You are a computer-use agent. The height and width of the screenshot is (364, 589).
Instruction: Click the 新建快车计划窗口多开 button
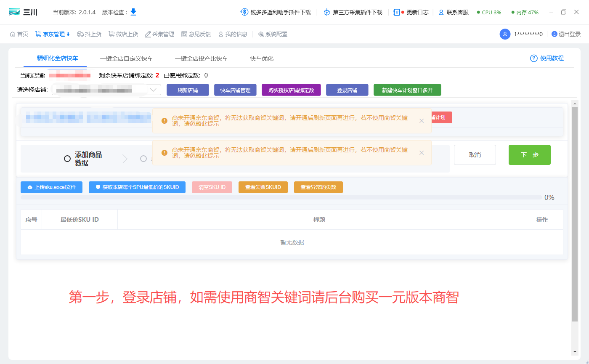coord(407,90)
